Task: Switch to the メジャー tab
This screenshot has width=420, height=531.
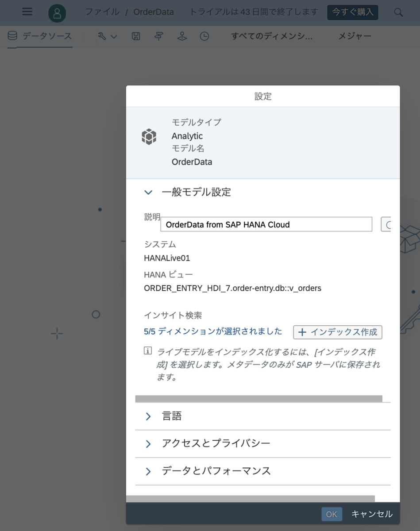Action: coord(355,36)
